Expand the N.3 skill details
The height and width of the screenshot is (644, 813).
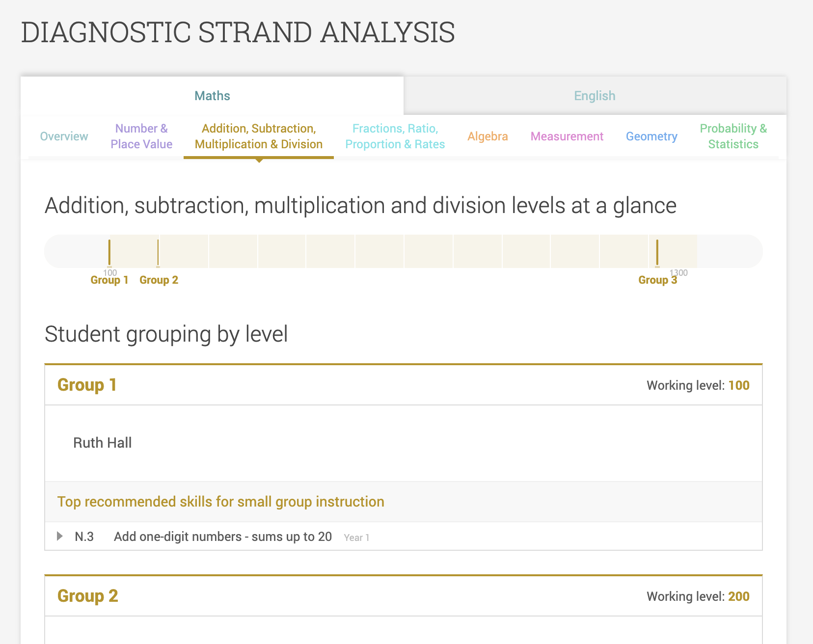61,537
